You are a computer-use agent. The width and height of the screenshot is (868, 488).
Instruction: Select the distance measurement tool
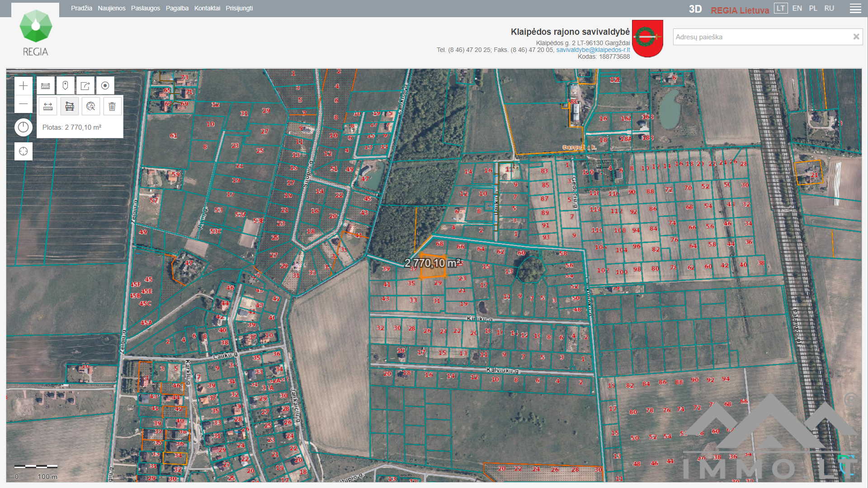point(48,107)
